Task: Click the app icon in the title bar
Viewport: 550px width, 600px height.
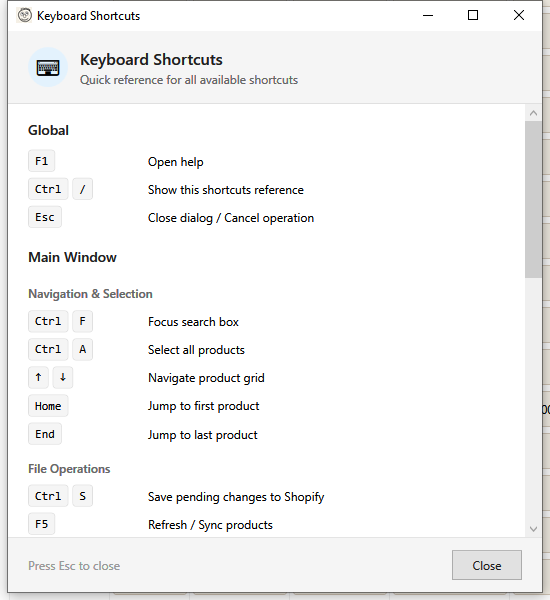Action: [24, 15]
